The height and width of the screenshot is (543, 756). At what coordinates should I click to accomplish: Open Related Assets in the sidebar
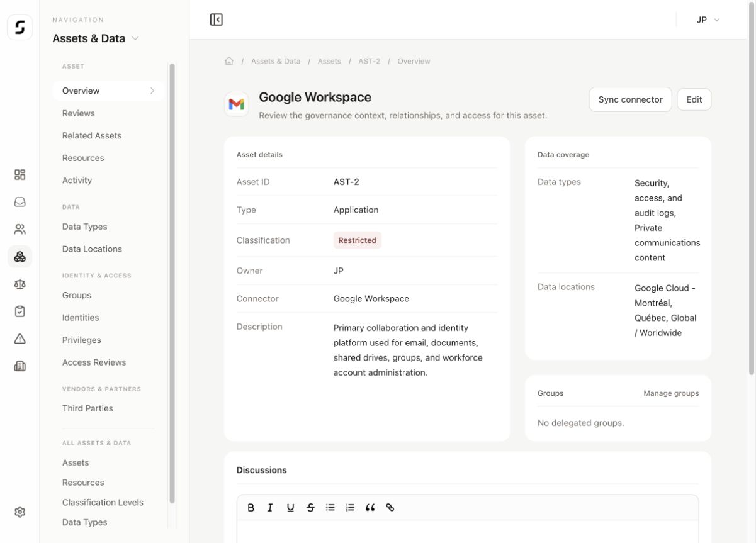92,135
